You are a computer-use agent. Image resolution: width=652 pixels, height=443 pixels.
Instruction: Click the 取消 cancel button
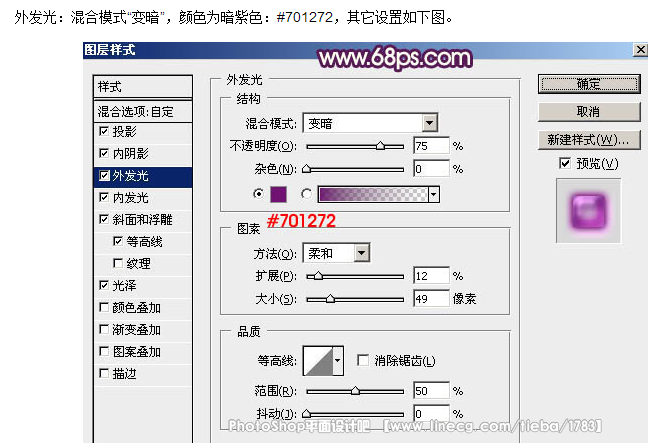tap(589, 111)
